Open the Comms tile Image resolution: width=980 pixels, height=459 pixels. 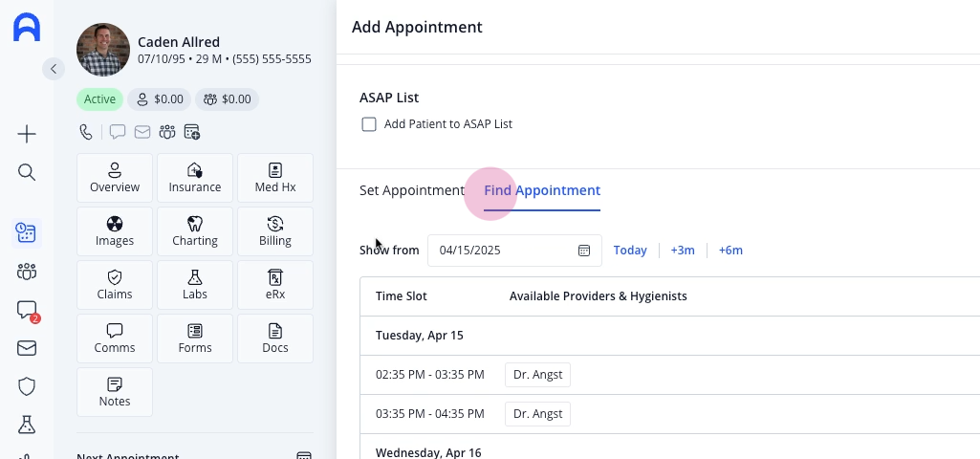pos(115,339)
